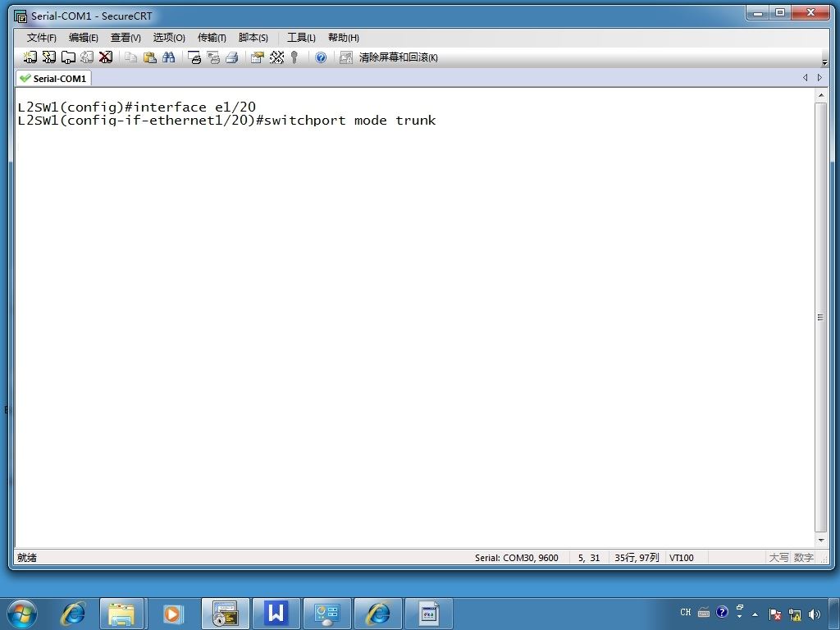Open the WPS Writer taskbar icon
This screenshot has width=840, height=630.
click(x=276, y=614)
